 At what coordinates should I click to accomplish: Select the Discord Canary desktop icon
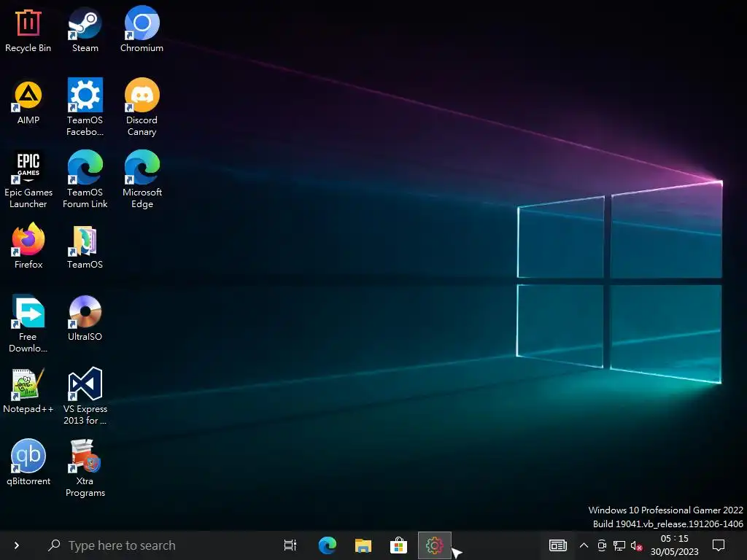click(142, 107)
